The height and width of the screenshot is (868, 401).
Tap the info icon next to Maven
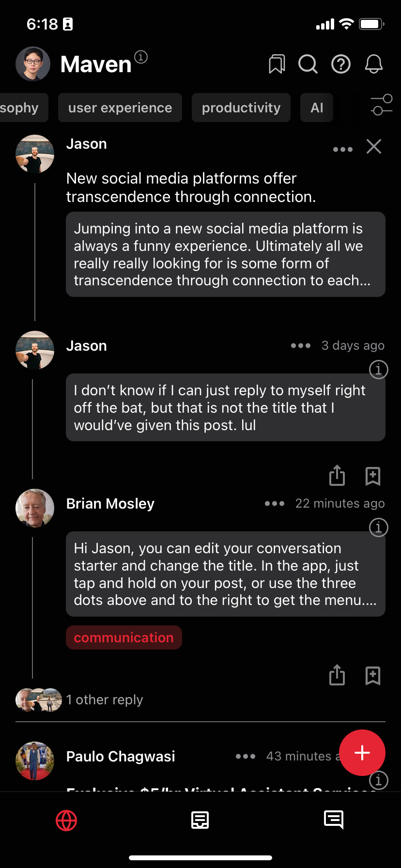pos(141,57)
